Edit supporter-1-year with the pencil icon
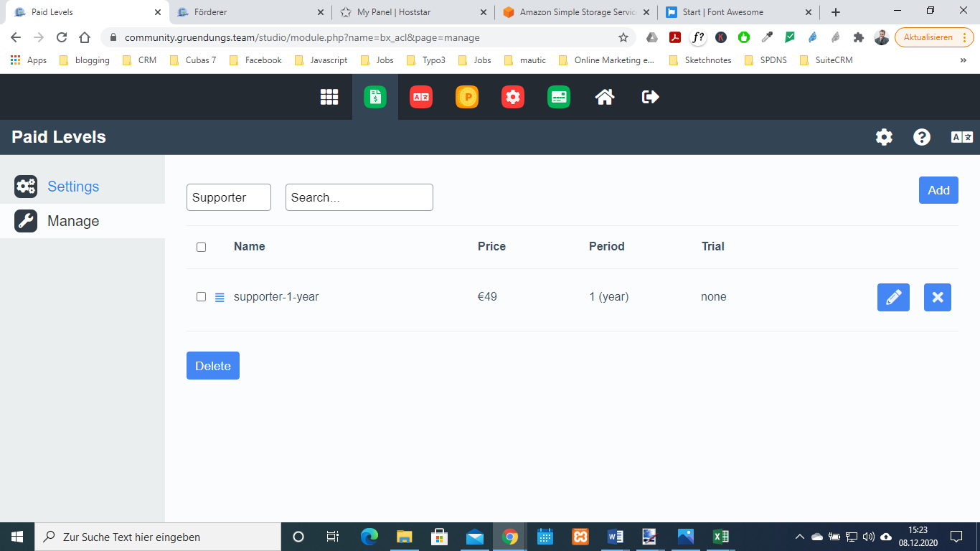Image resolution: width=980 pixels, height=551 pixels. pyautogui.click(x=893, y=297)
